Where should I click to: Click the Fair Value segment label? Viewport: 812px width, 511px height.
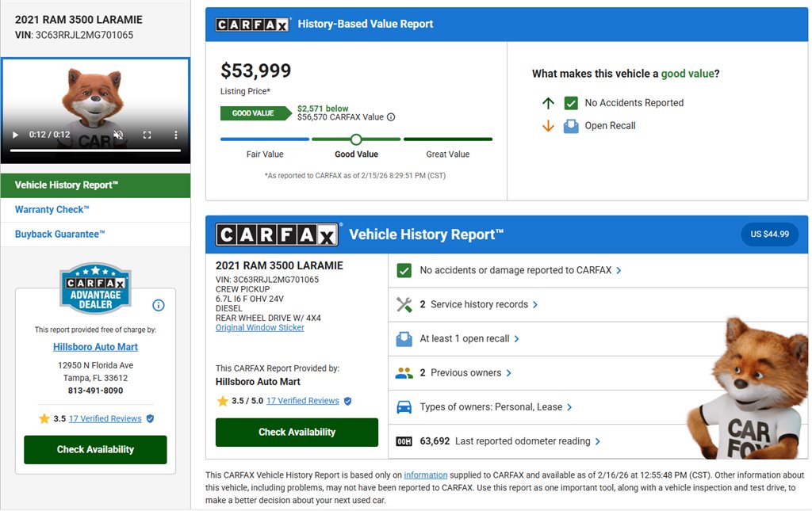click(265, 154)
